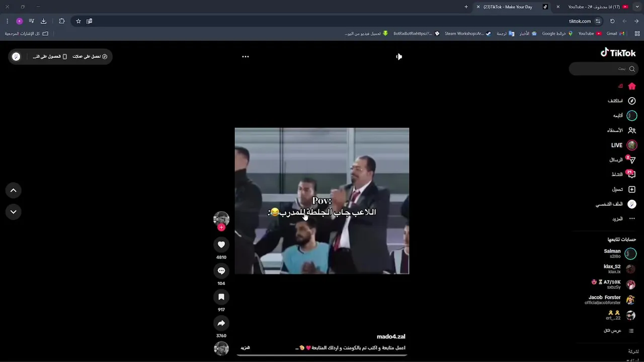Open the news bookmark

[x=528, y=34]
